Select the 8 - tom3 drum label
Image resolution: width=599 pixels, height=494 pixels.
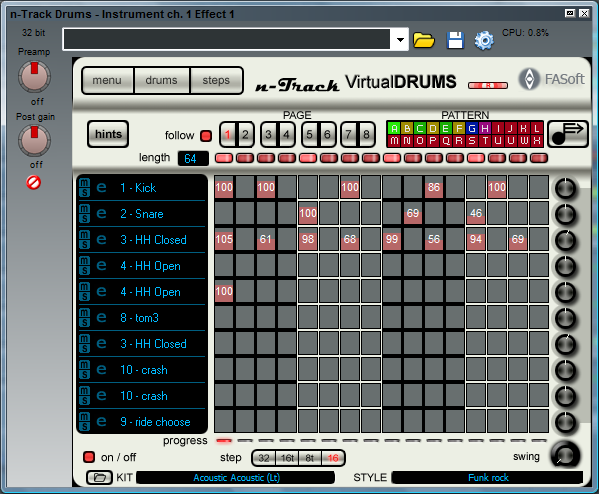[139, 317]
